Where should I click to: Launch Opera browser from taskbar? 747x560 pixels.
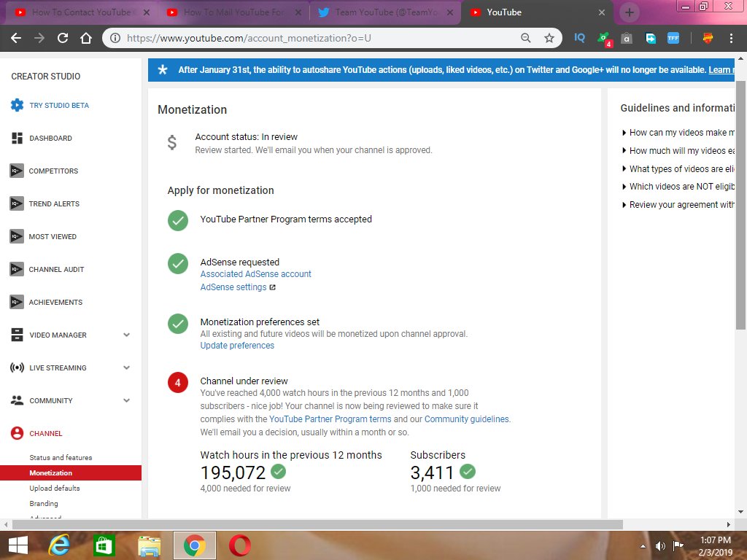[239, 545]
